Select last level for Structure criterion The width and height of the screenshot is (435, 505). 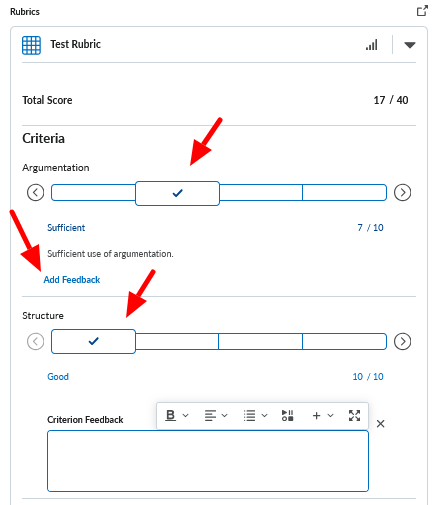click(x=344, y=341)
